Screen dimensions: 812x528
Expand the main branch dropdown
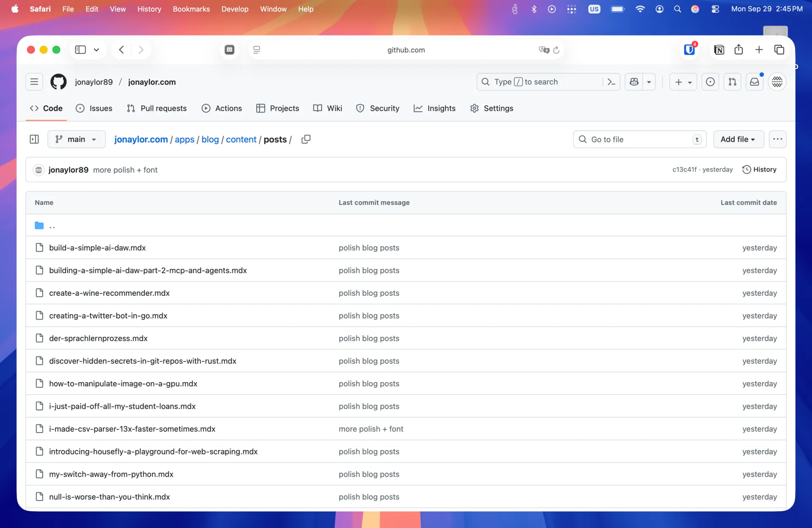(77, 140)
